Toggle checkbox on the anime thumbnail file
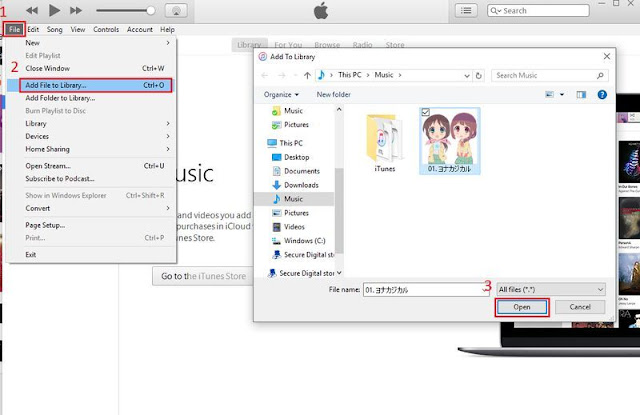 pyautogui.click(x=426, y=112)
